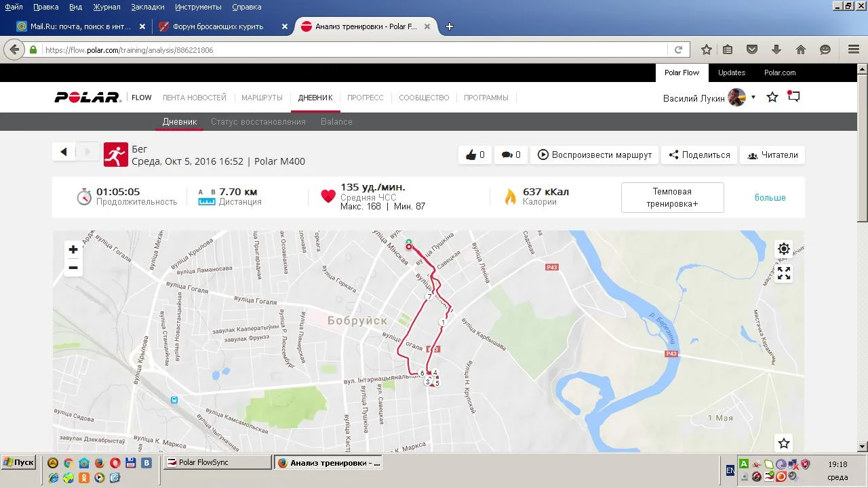Zoom out of the map with minus button
This screenshot has height=488, width=868.
[73, 268]
